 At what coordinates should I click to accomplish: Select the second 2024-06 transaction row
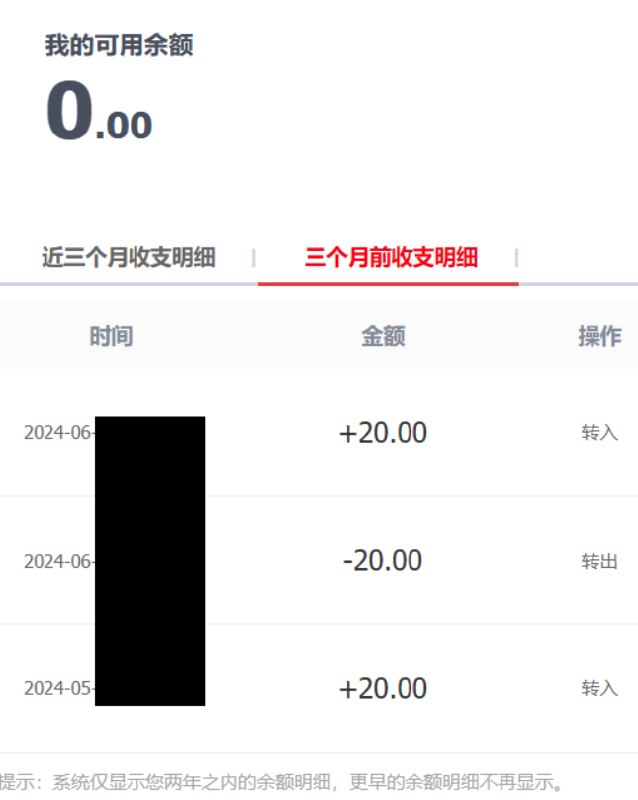[x=319, y=560]
